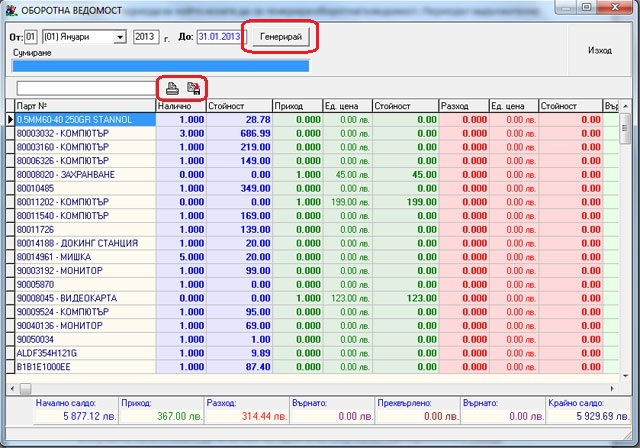Click the year field containing 2013
This screenshot has width=640, height=448.
[x=146, y=37]
